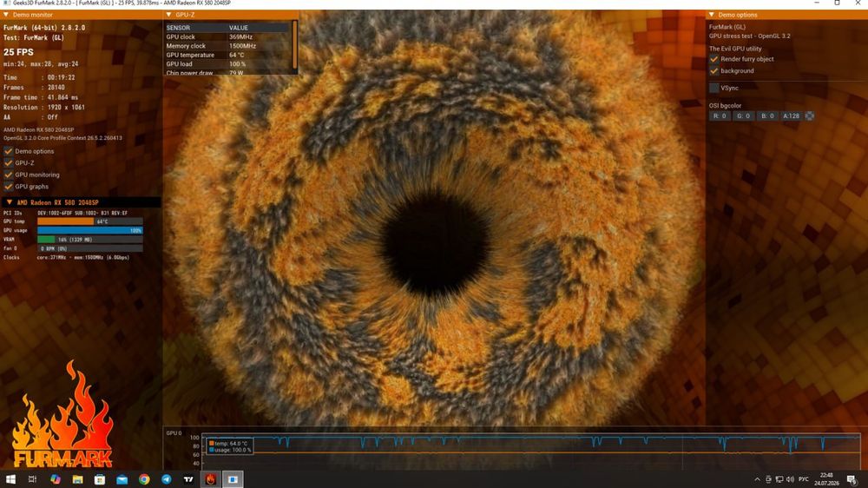Open Microsoft Store from the taskbar

[x=100, y=479]
